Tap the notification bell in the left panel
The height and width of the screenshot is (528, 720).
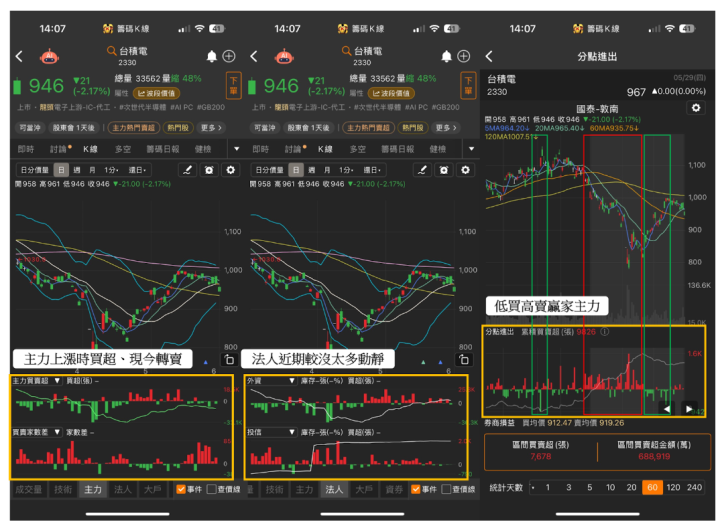pos(211,57)
